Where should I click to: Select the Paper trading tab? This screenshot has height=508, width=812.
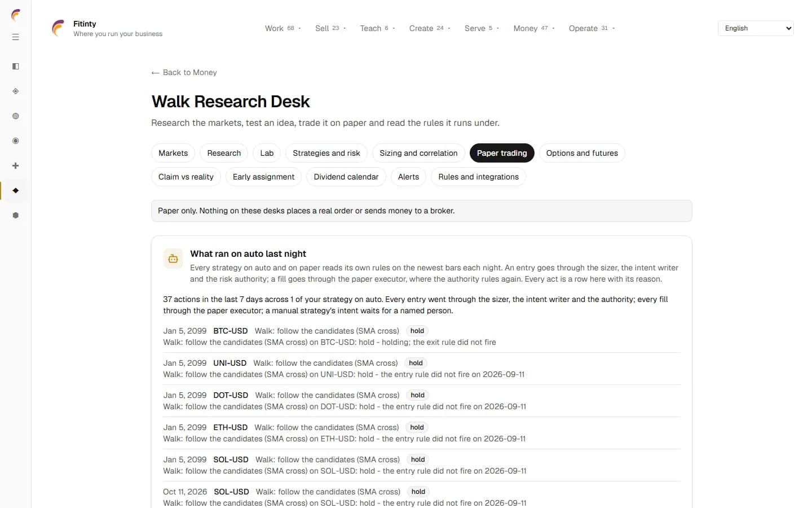click(502, 153)
